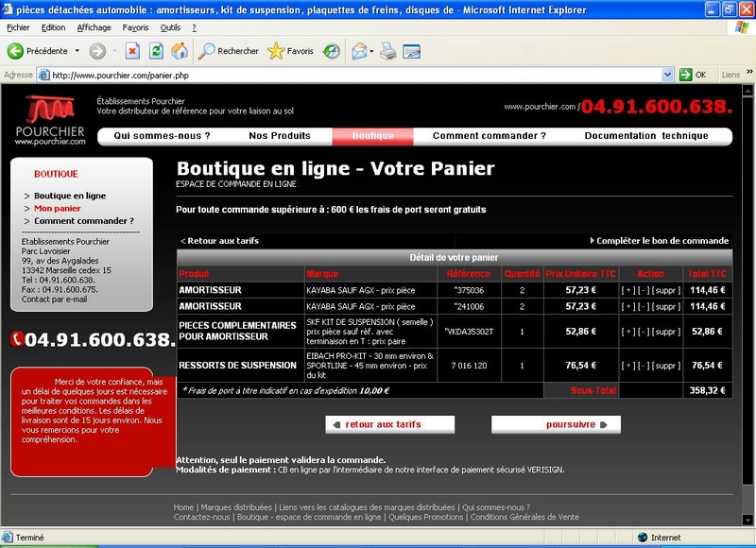Screen dimensions: 756x548
Task: Open the History clock icon
Action: pos(332,51)
